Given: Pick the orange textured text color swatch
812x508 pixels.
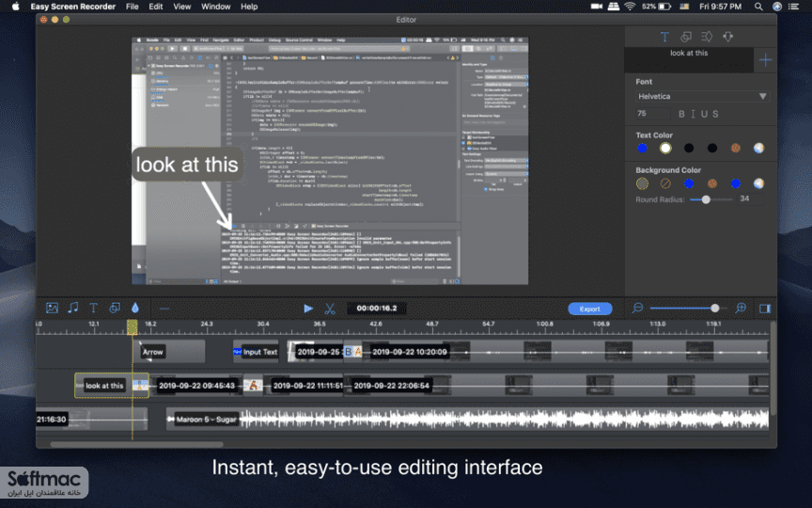Looking at the screenshot, I should point(735,149).
